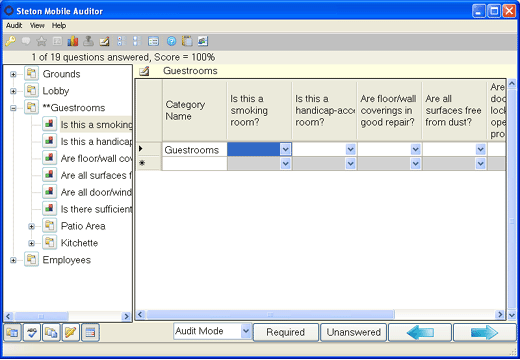Click the Lobby category folder icon
This screenshot has width=520, height=360.
click(x=31, y=91)
